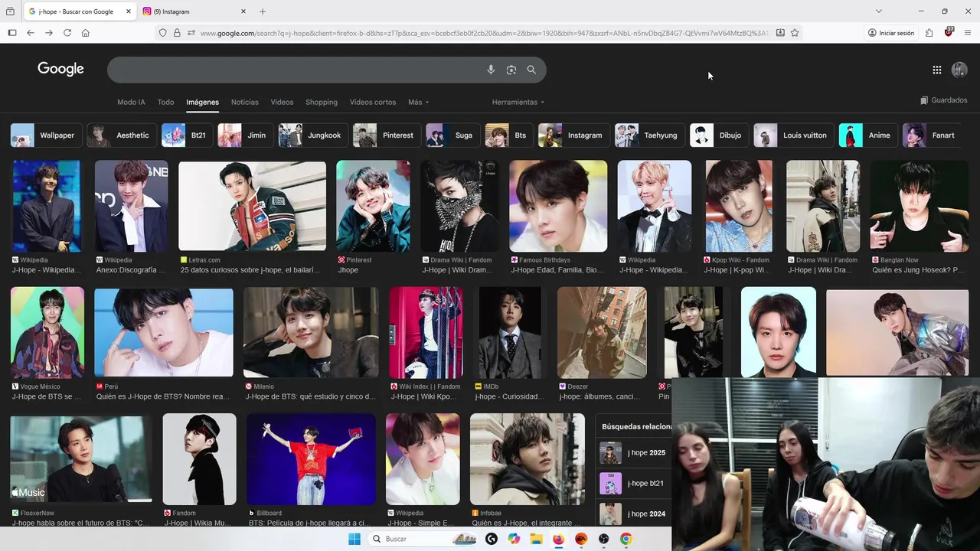
Task: Select the related search j hope 2025
Action: coord(633,453)
